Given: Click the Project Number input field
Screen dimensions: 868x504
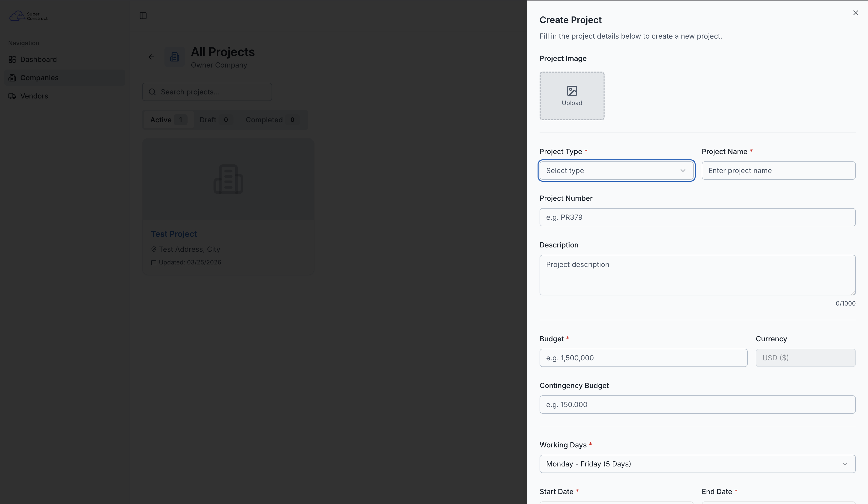Looking at the screenshot, I should tap(697, 217).
